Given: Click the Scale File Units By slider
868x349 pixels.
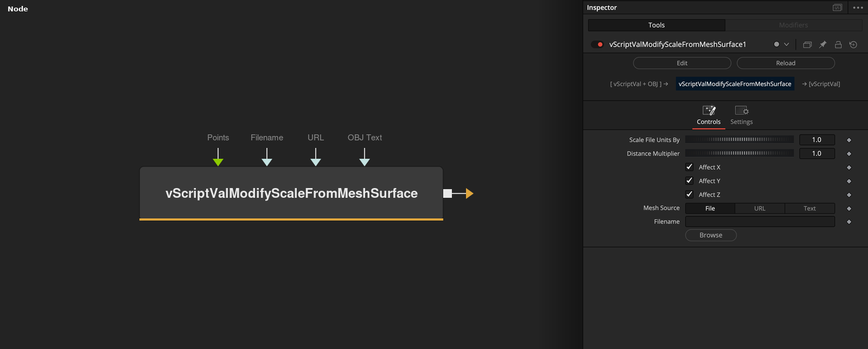Looking at the screenshot, I should point(739,140).
